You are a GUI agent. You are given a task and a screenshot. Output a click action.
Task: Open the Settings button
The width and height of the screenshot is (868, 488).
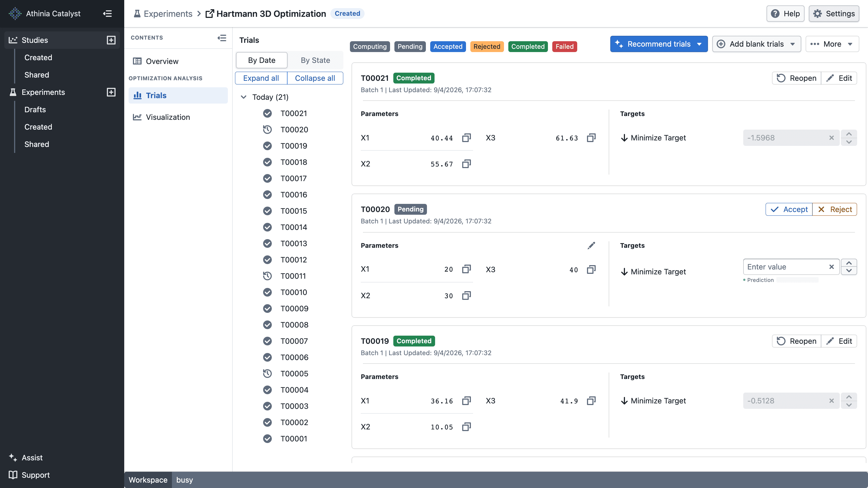[x=834, y=14]
